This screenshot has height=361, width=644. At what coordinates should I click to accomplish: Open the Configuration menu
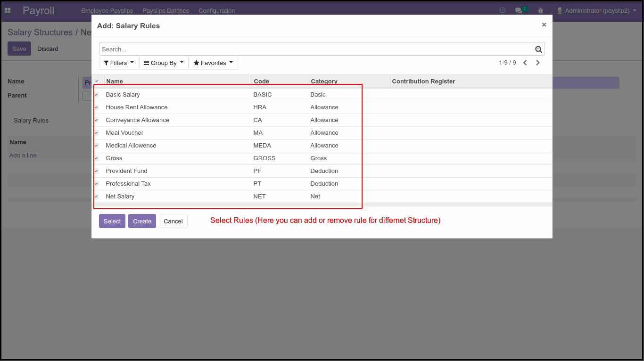point(216,10)
